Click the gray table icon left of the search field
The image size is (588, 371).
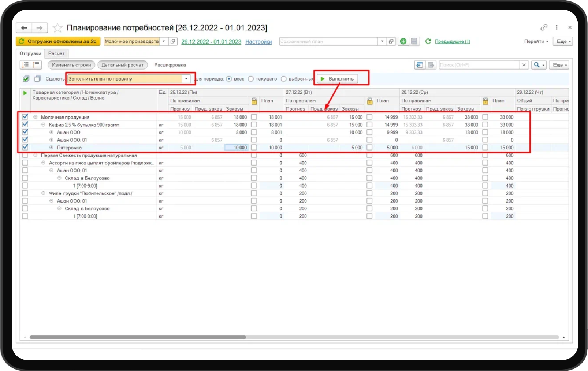pyautogui.click(x=431, y=65)
